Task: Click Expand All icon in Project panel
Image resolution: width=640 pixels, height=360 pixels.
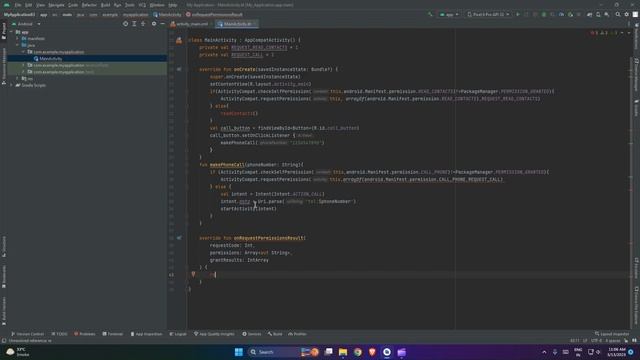Action: [134, 24]
